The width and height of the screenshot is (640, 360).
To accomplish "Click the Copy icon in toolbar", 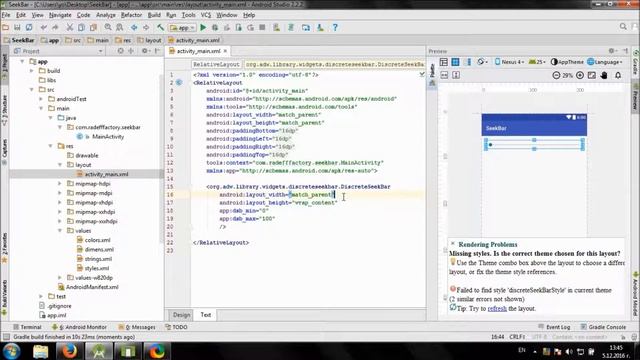I will (x=81, y=27).
